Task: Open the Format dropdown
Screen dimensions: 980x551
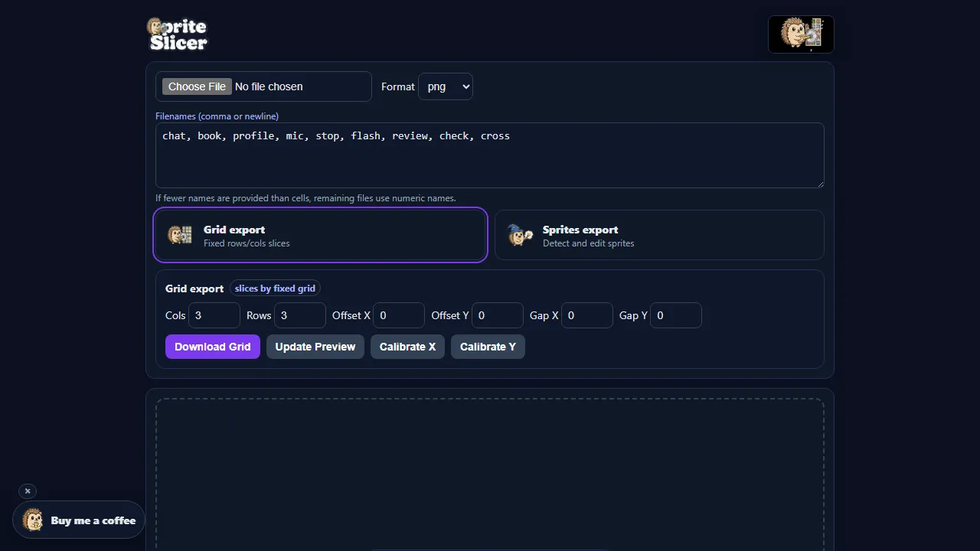Action: coord(445,86)
